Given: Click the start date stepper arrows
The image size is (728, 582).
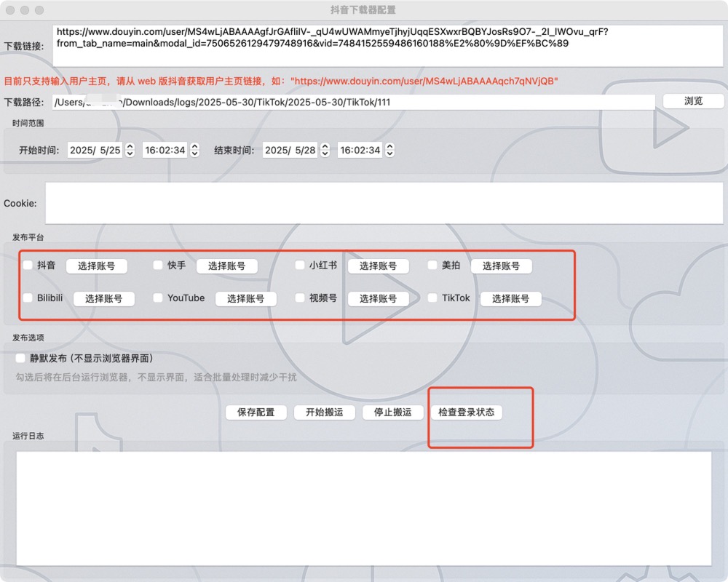Looking at the screenshot, I should pyautogui.click(x=130, y=150).
